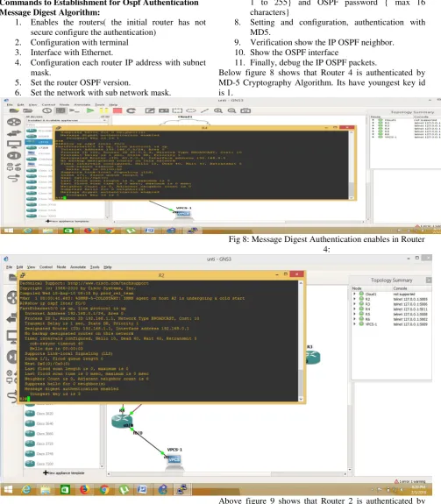This screenshot has width=441, height=504.
Task: Open View menu in lower GNS3 window
Action: pyautogui.click(x=32, y=267)
